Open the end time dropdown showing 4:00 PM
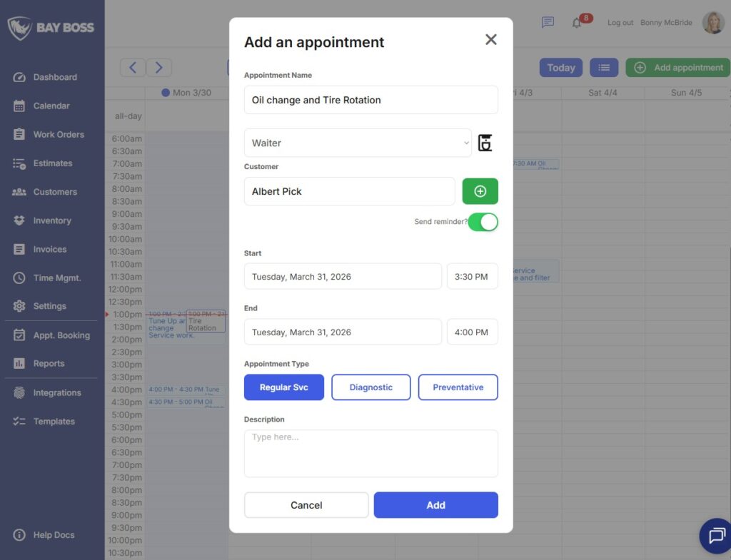The image size is (731, 560). 472,332
